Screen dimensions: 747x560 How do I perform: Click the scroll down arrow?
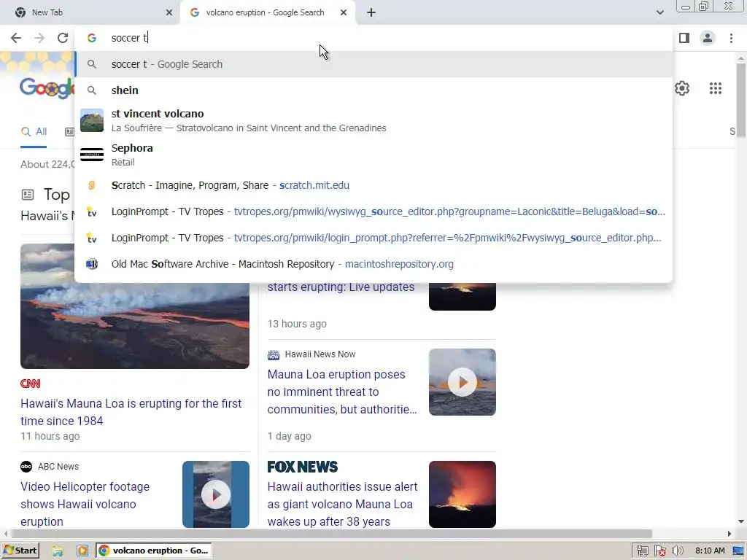coord(741,521)
